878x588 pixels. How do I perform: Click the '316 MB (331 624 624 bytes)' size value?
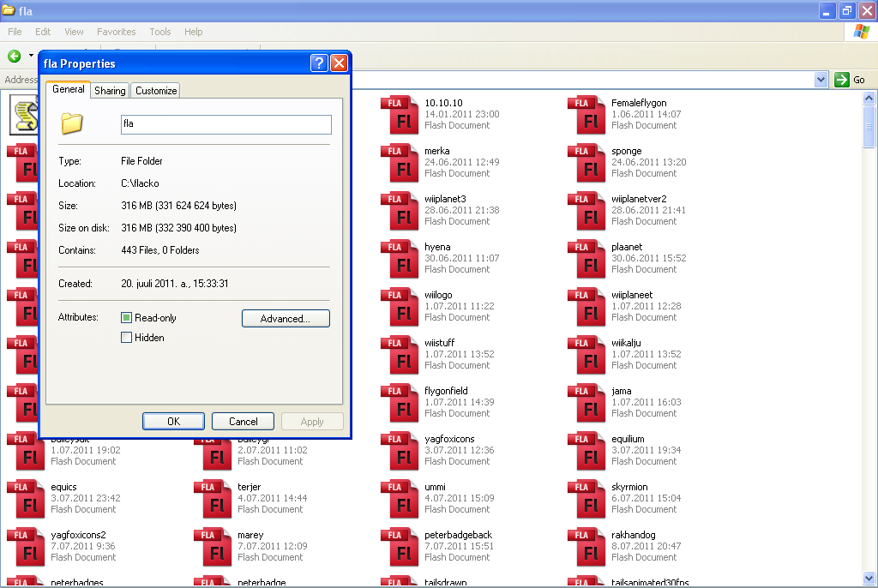178,206
